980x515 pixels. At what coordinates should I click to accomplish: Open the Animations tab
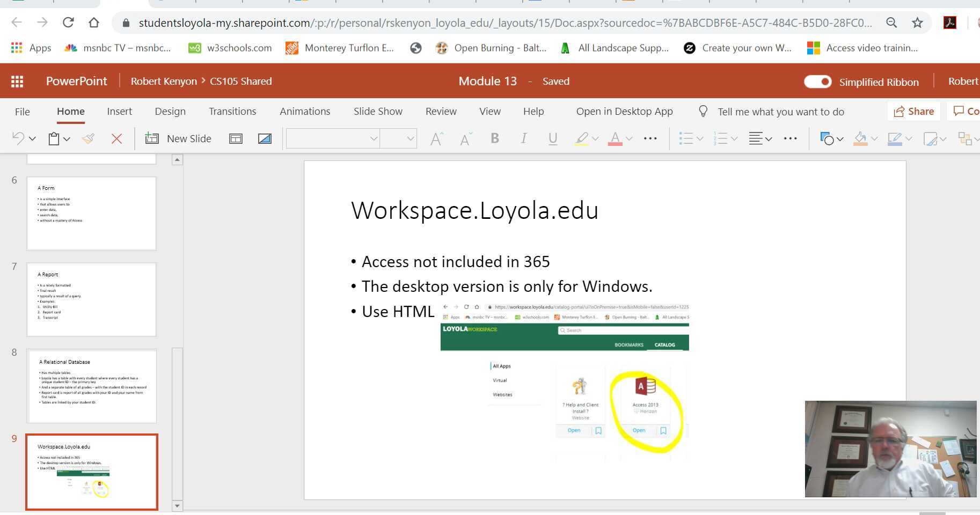[x=305, y=112]
